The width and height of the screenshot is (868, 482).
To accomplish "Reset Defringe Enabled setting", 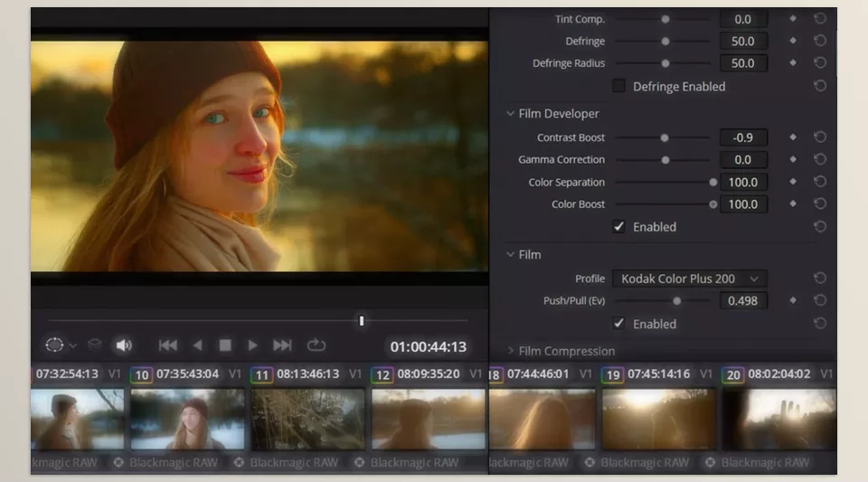I will pyautogui.click(x=820, y=86).
